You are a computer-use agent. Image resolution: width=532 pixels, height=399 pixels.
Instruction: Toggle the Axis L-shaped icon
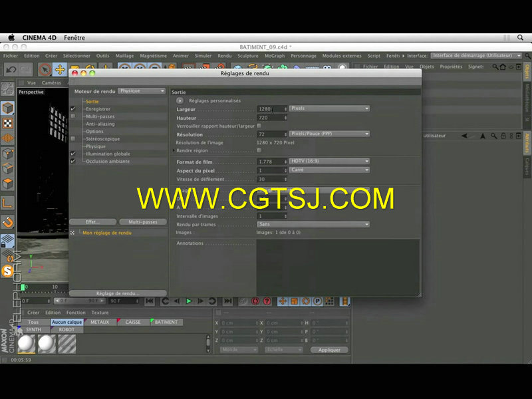point(7,203)
